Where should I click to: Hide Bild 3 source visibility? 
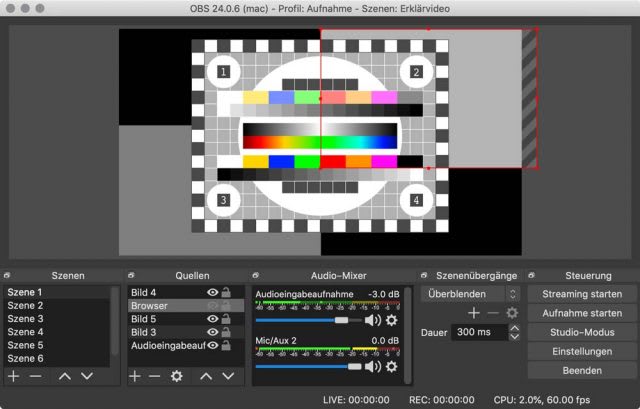[213, 332]
